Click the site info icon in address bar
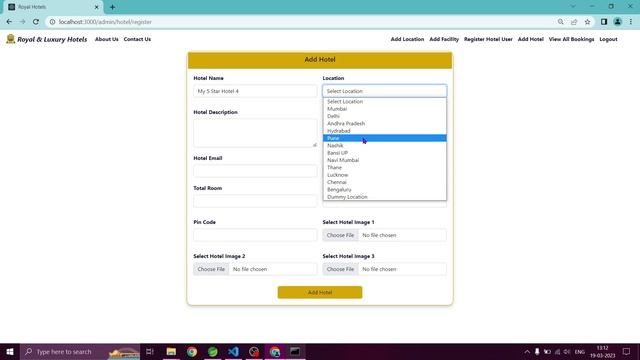 (x=52, y=22)
